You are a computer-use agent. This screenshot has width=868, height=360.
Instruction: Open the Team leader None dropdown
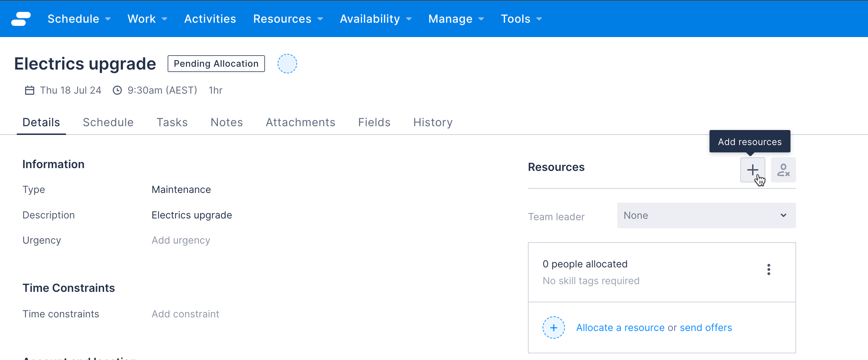706,215
